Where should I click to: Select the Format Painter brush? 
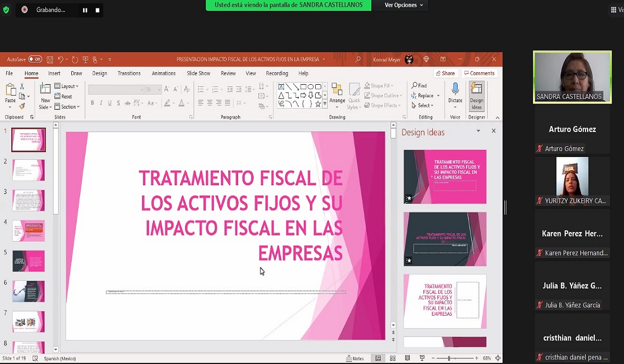pyautogui.click(x=22, y=106)
